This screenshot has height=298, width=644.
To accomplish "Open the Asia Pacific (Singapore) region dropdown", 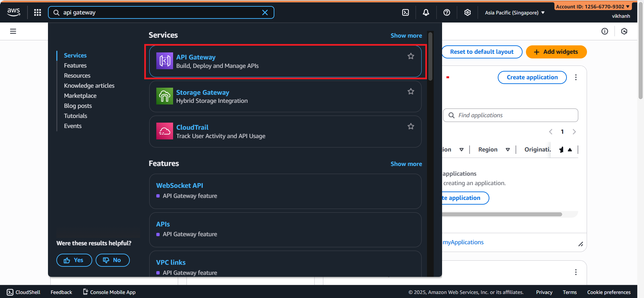I will tap(515, 13).
